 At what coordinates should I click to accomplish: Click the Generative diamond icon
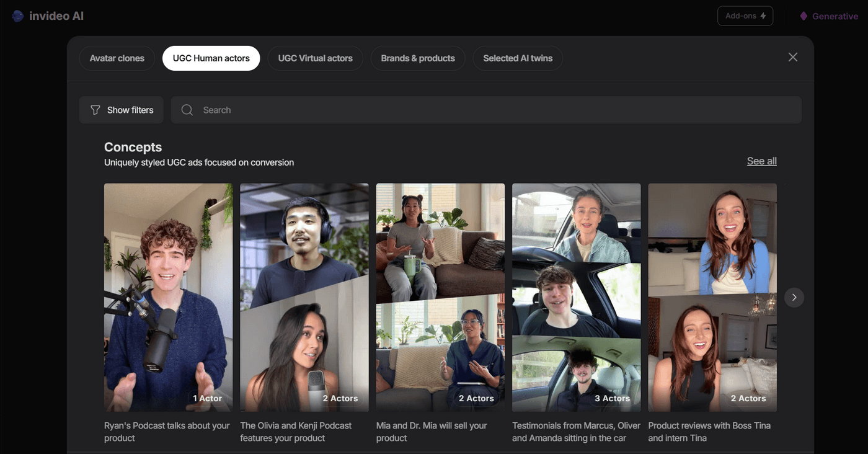tap(804, 16)
